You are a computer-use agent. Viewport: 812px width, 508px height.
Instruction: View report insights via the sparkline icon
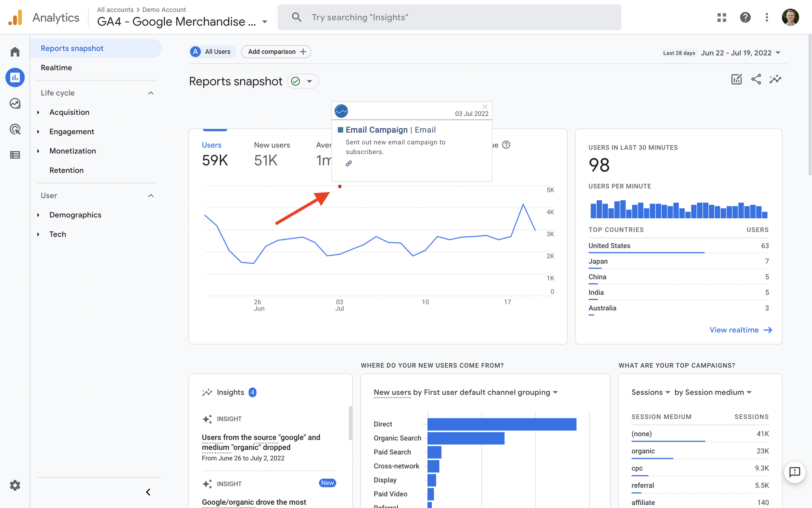(x=775, y=79)
